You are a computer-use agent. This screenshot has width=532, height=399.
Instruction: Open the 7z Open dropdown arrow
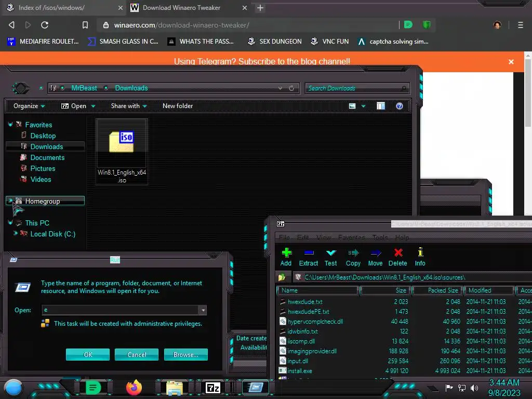(94, 106)
